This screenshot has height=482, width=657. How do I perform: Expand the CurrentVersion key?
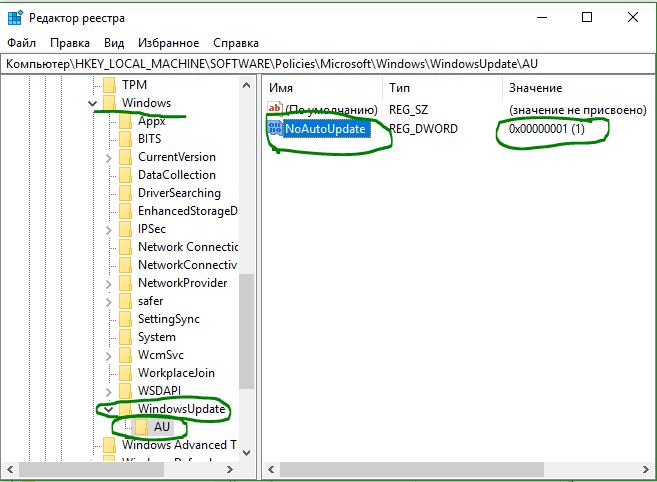tap(109, 158)
